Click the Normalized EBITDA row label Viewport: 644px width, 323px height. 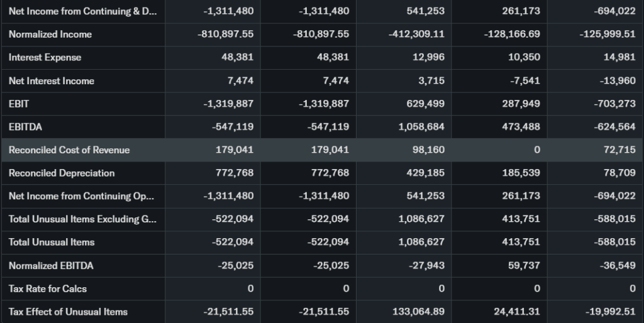51,265
